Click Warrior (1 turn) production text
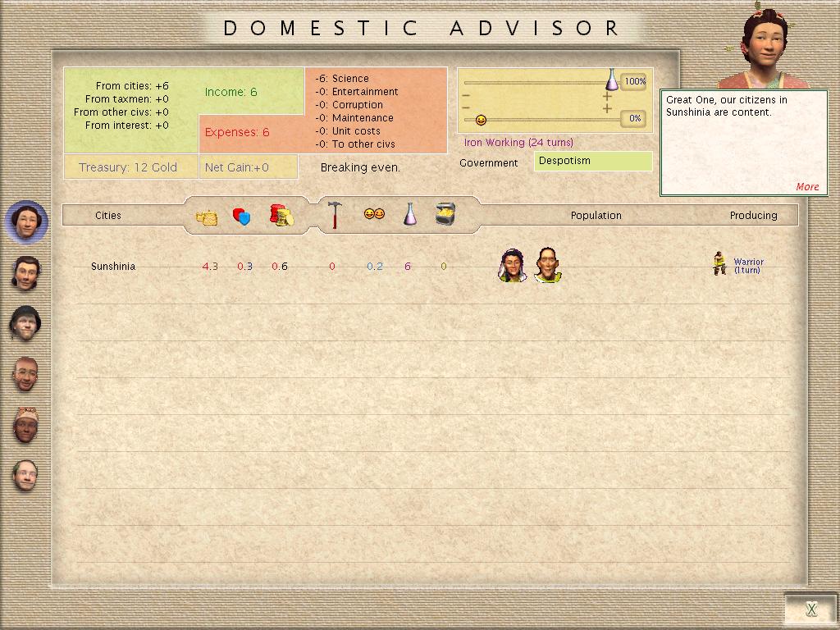The height and width of the screenshot is (630, 840). point(748,266)
